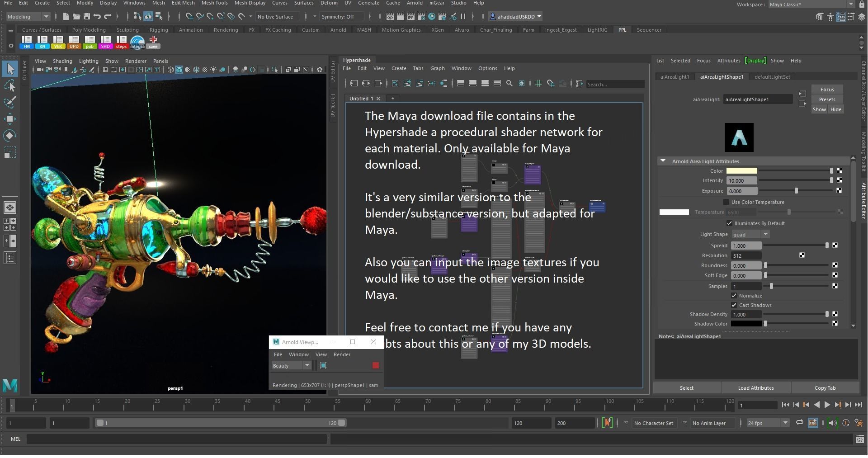The image size is (868, 458).
Task: Click the Hypershade search field
Action: 615,84
